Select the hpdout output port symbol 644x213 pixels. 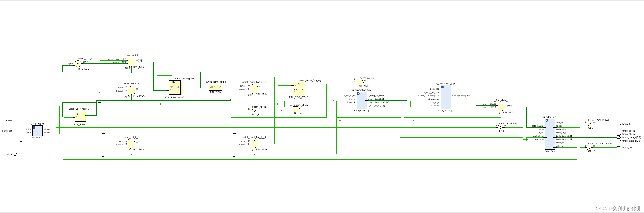coord(619,124)
